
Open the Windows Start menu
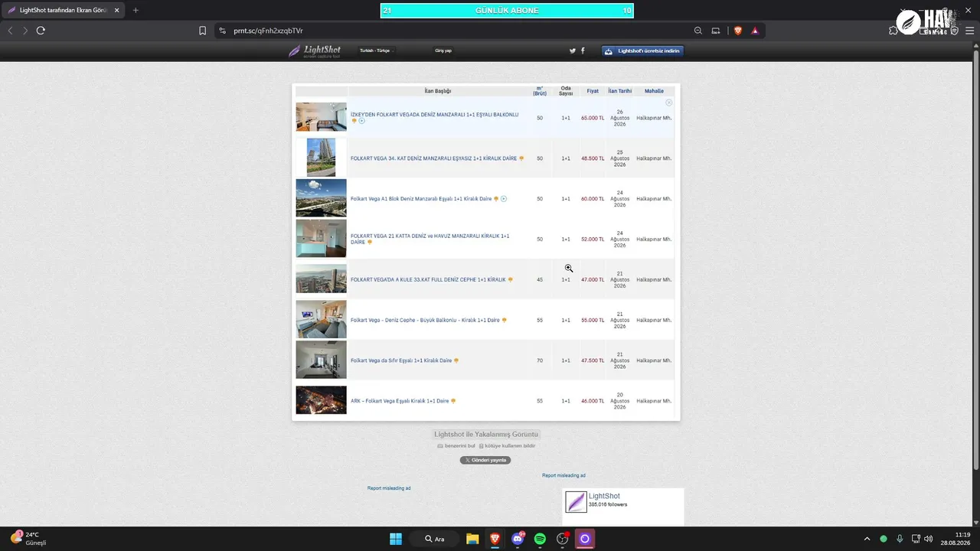click(396, 539)
